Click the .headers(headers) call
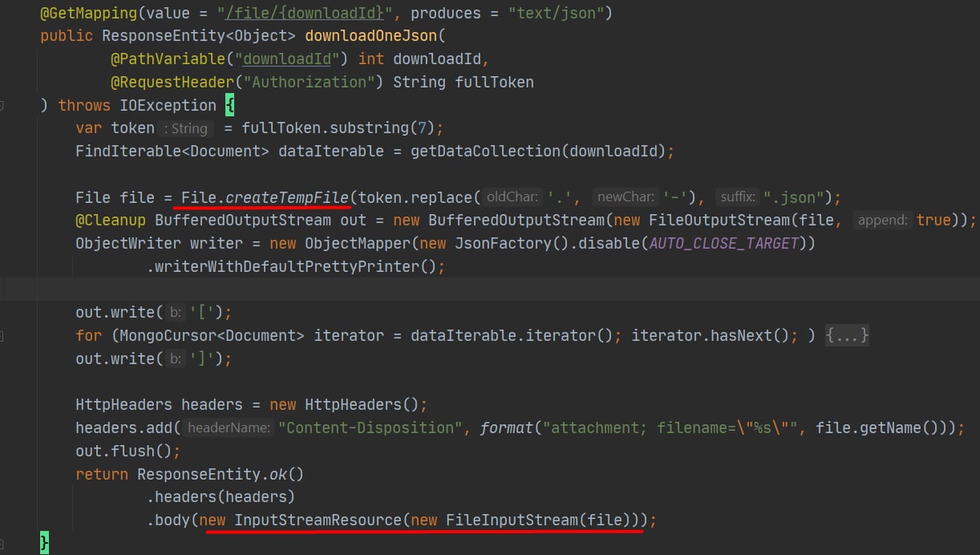The height and width of the screenshot is (555, 980). coord(221,496)
